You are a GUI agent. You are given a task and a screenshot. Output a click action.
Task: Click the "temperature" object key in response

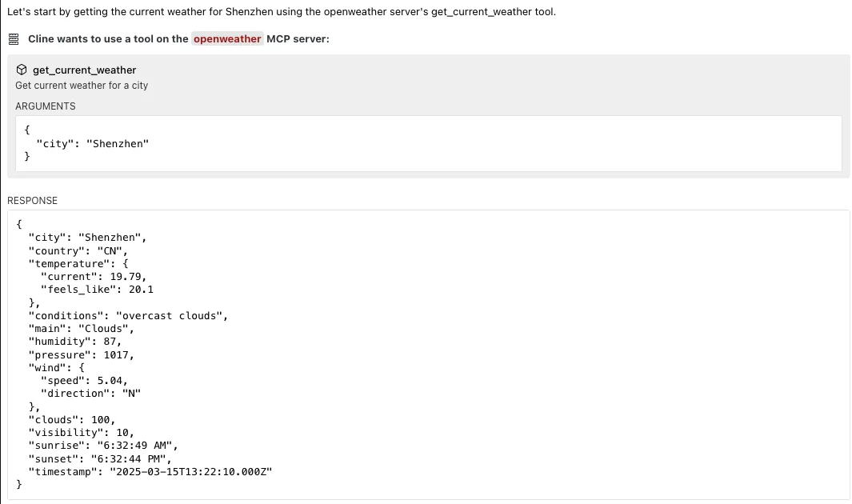(69, 264)
